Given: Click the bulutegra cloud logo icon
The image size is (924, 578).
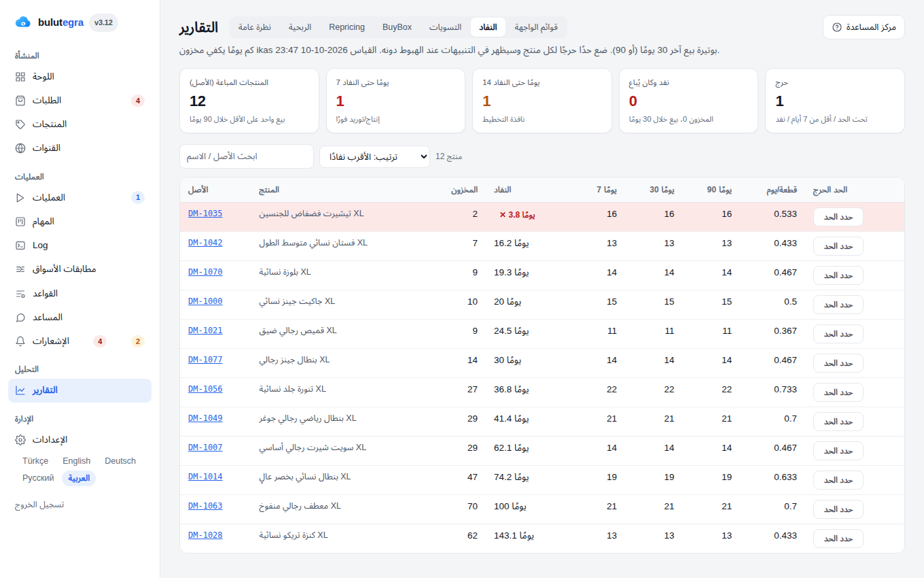Looking at the screenshot, I should (22, 22).
